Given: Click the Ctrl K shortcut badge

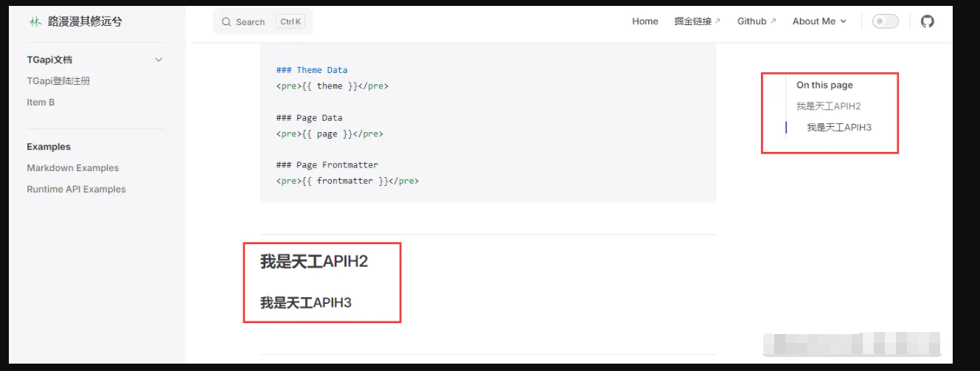Looking at the screenshot, I should pyautogui.click(x=291, y=22).
